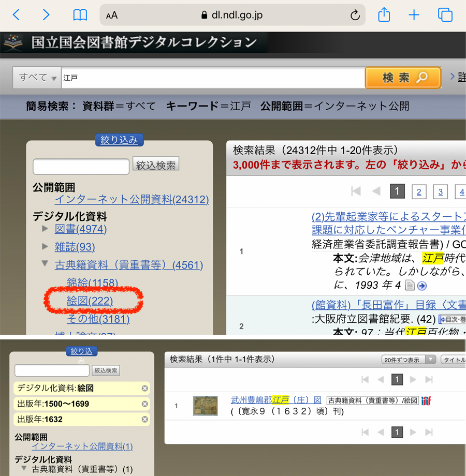The image size is (466, 476).
Task: Tap the Safari back arrow
Action: [x=16, y=15]
